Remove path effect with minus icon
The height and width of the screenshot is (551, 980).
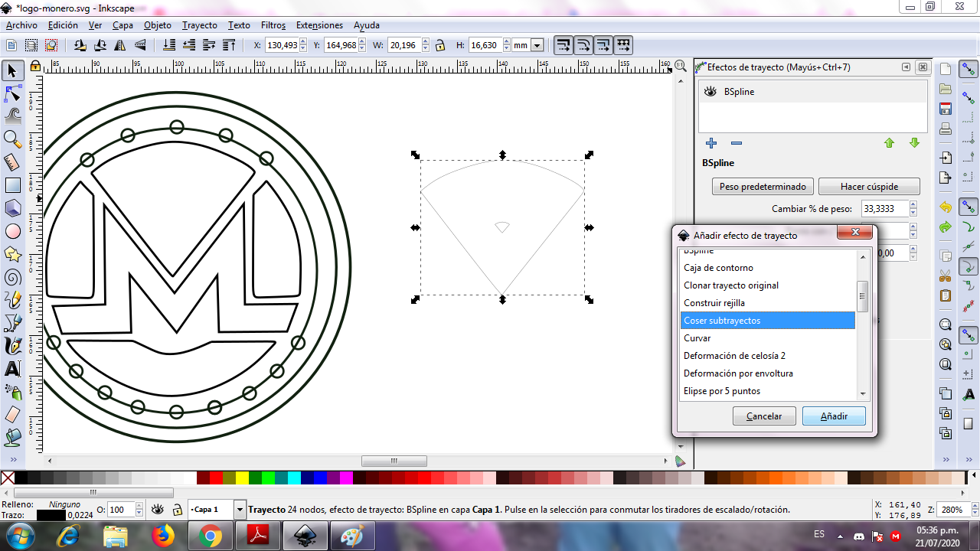(x=737, y=143)
